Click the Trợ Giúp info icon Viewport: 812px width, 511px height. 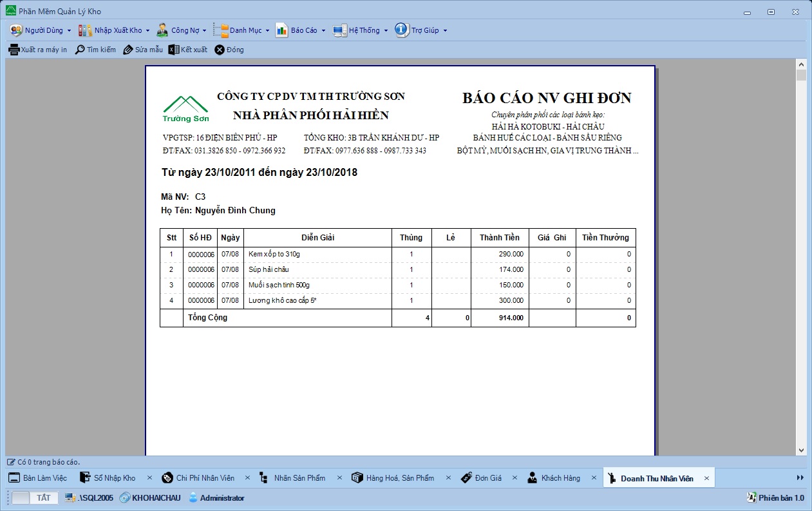click(x=402, y=30)
